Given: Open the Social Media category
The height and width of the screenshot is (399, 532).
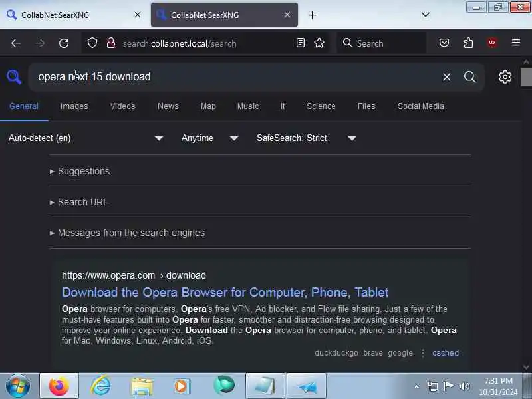Looking at the screenshot, I should point(420,106).
